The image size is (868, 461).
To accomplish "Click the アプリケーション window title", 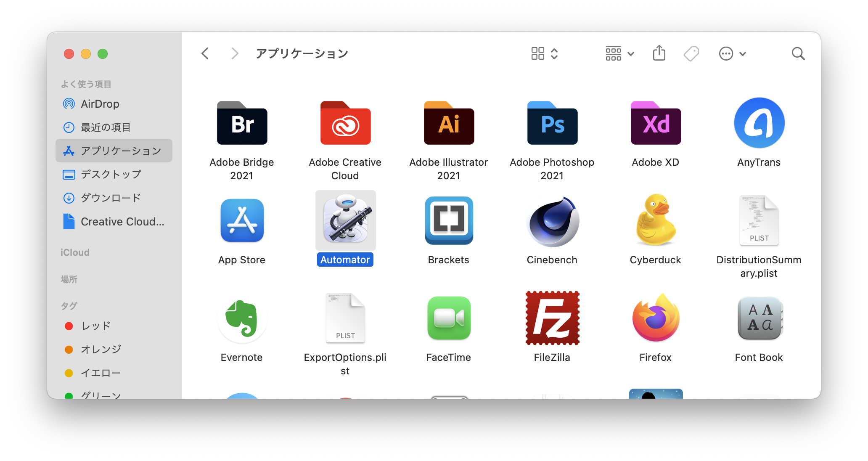I will (x=302, y=54).
